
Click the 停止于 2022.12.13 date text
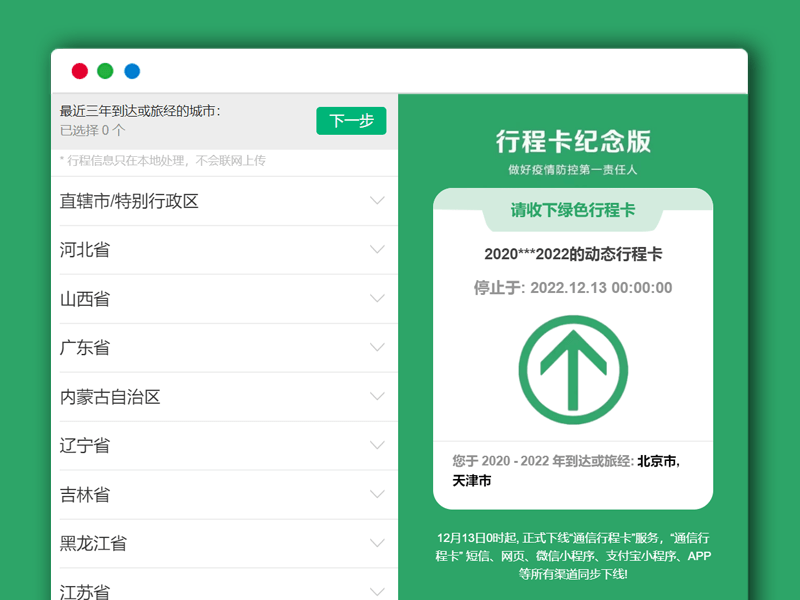pyautogui.click(x=575, y=288)
